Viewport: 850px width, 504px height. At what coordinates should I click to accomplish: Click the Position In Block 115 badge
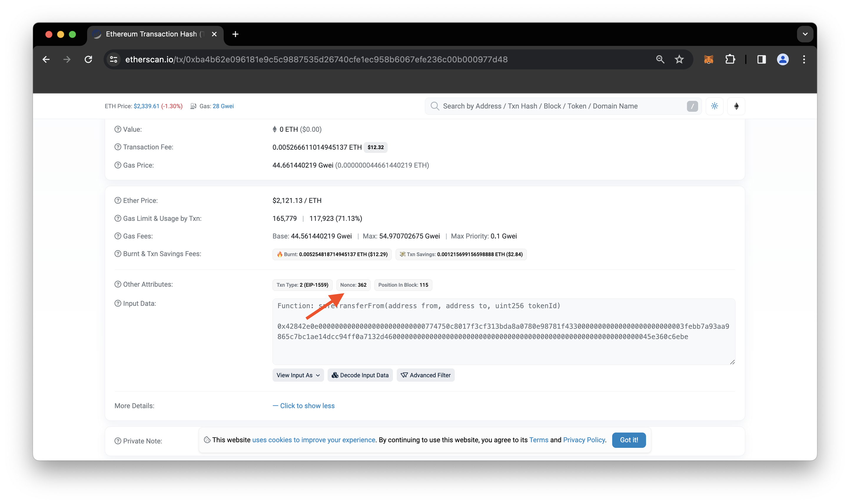click(x=403, y=285)
